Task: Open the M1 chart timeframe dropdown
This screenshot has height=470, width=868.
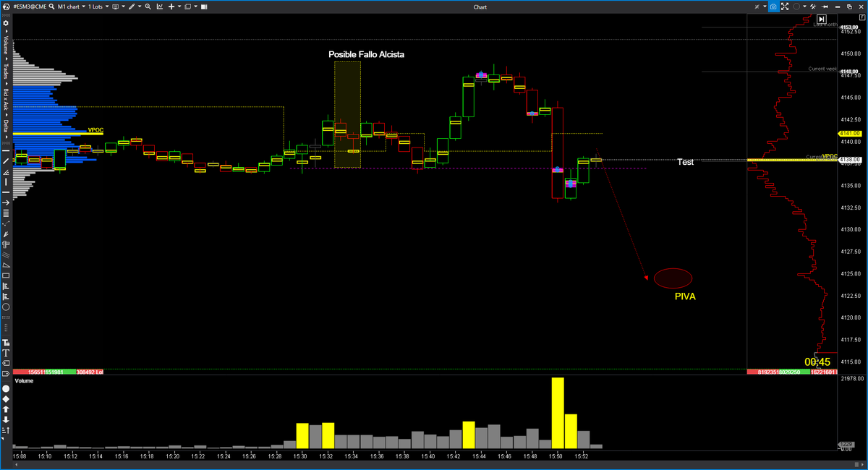Action: point(72,7)
